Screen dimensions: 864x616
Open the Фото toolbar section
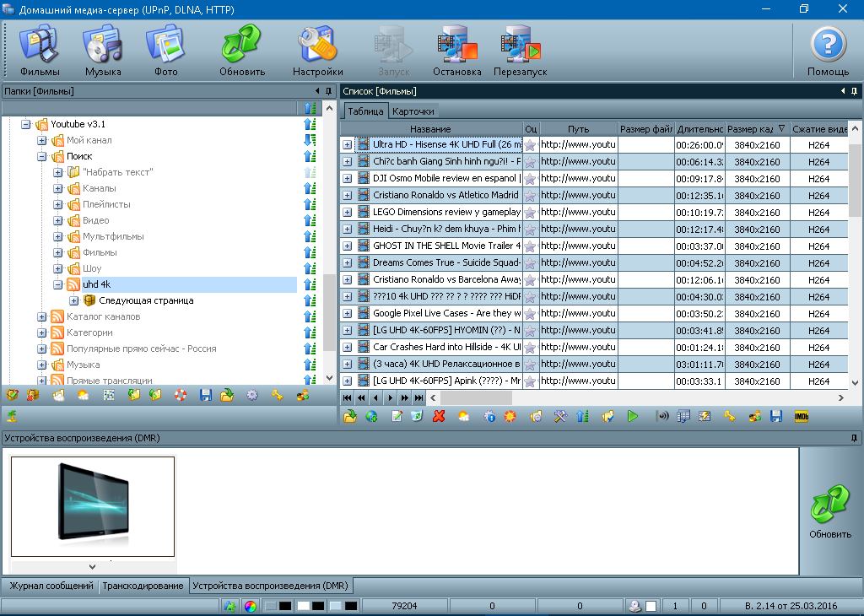click(x=165, y=49)
